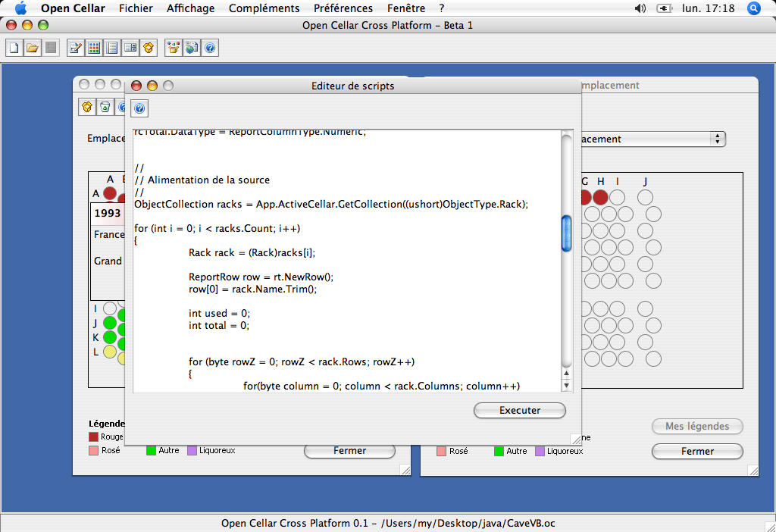The width and height of the screenshot is (776, 532).
Task: Click the box with colored shapes icon
Action: tap(174, 48)
